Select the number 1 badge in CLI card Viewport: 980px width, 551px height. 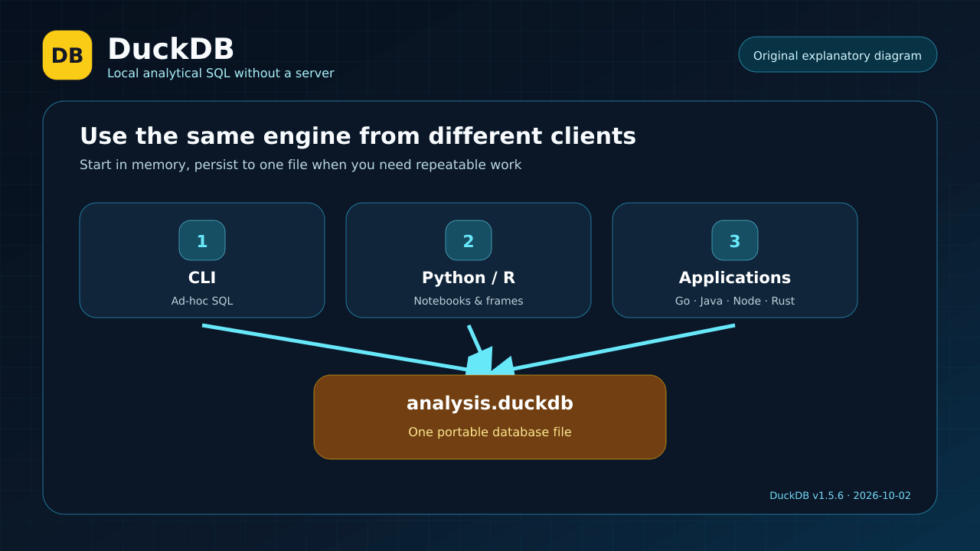[x=202, y=240]
